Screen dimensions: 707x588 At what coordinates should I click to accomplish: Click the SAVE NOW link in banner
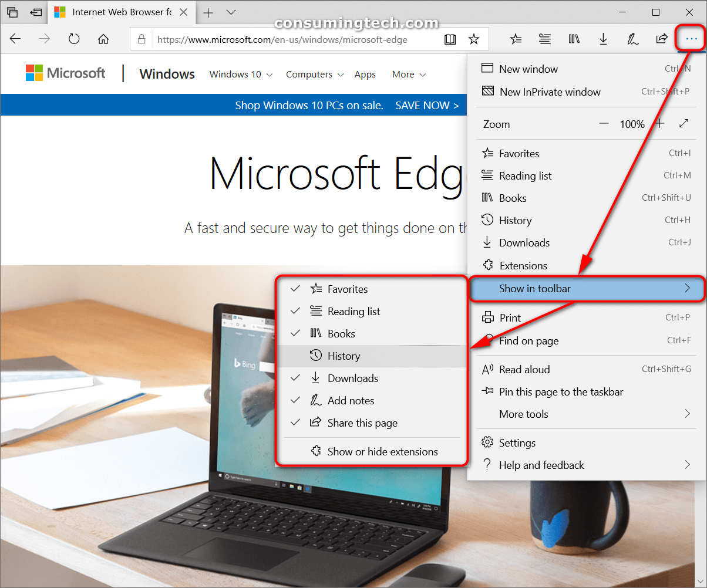pyautogui.click(x=427, y=106)
